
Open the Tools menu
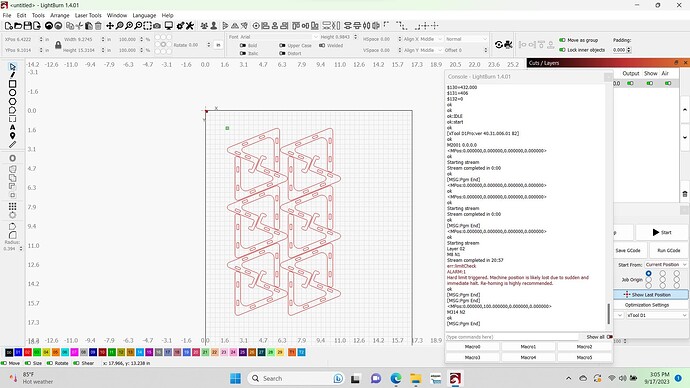pos(38,15)
